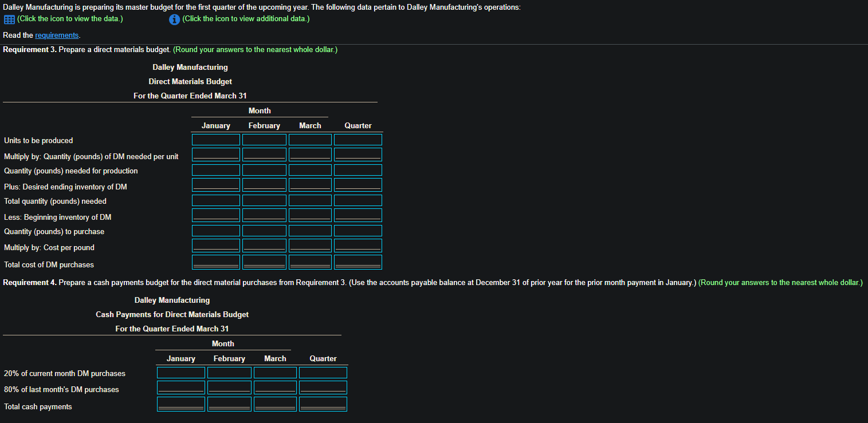Select February beginning inventory of DM field
This screenshot has width=868, height=423.
pyautogui.click(x=264, y=215)
